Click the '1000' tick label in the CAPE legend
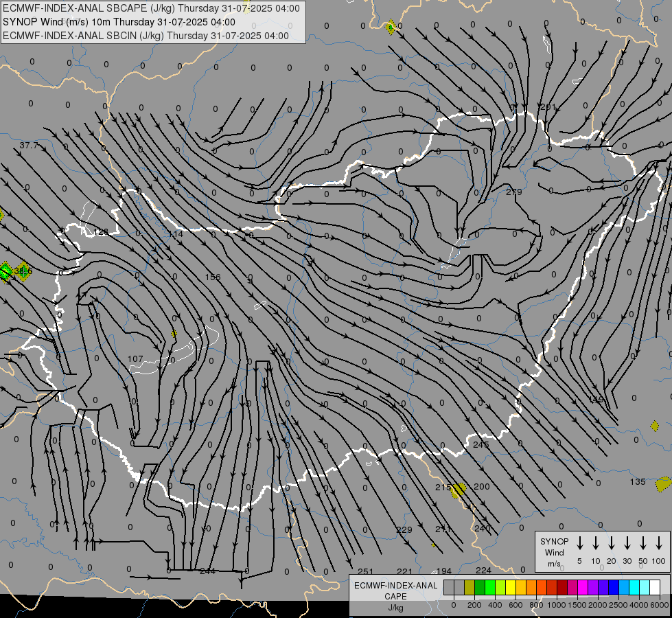 coord(556,605)
